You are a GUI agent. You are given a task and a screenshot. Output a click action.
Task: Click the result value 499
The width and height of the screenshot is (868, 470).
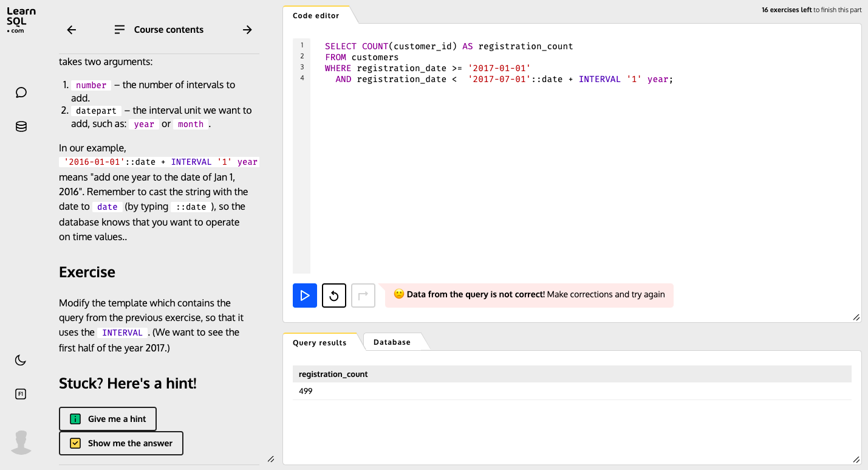pos(306,391)
